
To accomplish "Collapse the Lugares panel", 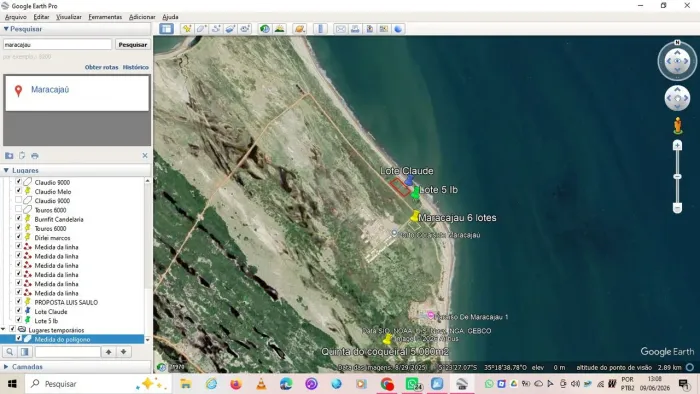I will tap(6, 170).
